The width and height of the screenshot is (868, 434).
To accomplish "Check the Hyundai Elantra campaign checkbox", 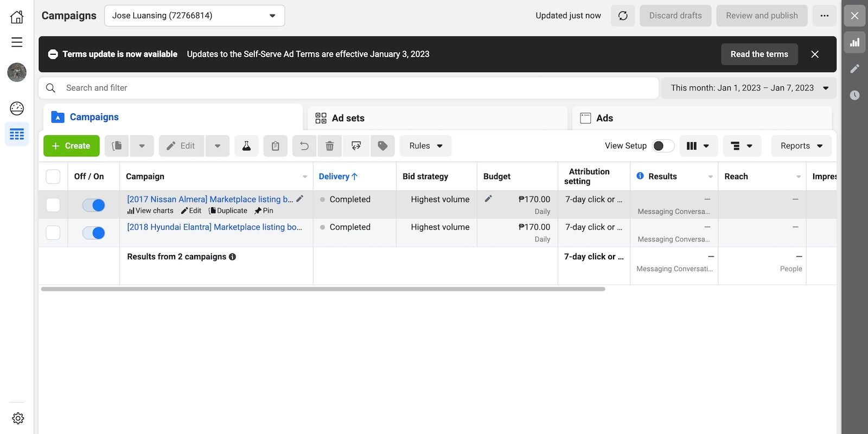I will point(53,233).
